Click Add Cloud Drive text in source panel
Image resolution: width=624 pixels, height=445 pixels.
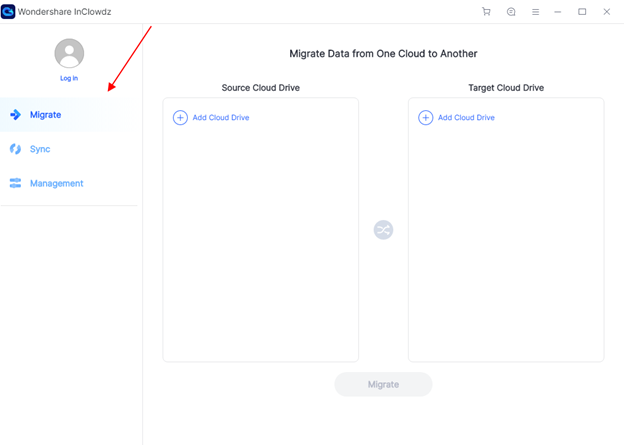tap(221, 118)
